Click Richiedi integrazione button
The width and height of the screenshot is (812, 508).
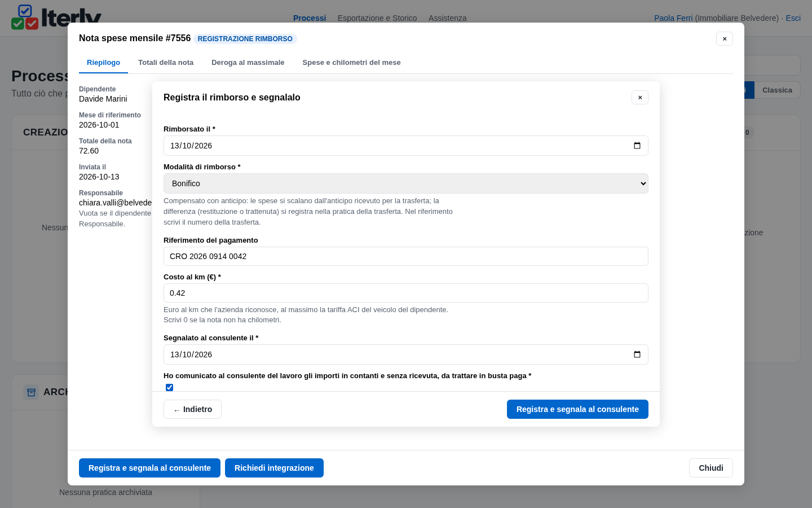pos(274,468)
